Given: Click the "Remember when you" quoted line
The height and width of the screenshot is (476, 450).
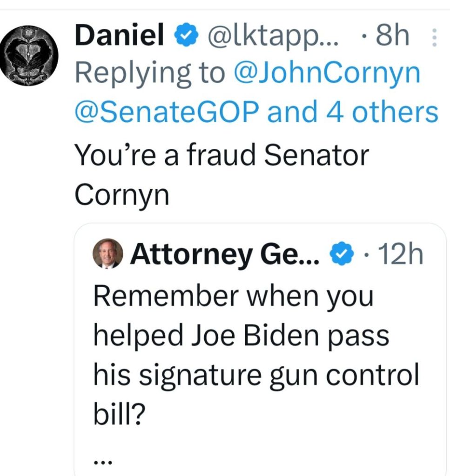Looking at the screenshot, I should coord(233,296).
